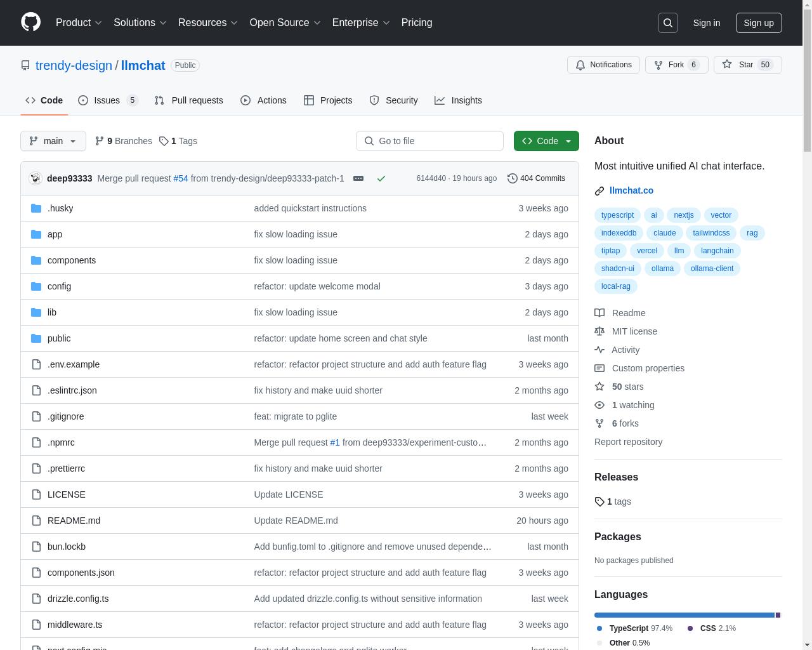Click the clock icon beside 404 Commits

click(x=513, y=178)
